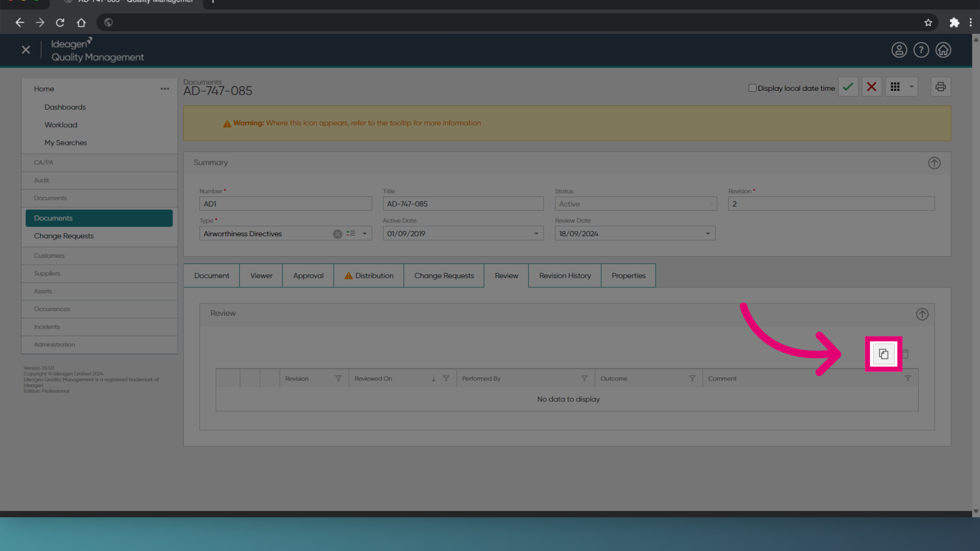Open the grid actions menu icon
This screenshot has height=551, width=980.
[895, 87]
